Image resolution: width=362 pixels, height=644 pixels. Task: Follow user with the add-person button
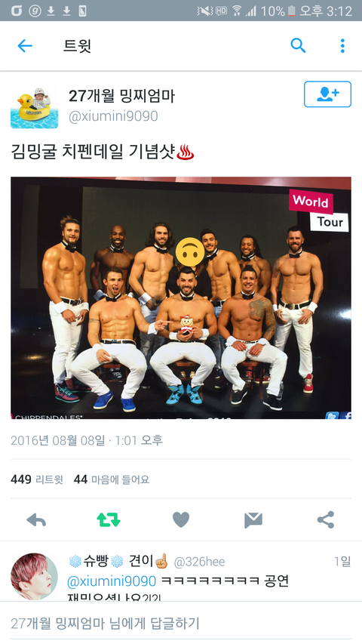click(327, 94)
